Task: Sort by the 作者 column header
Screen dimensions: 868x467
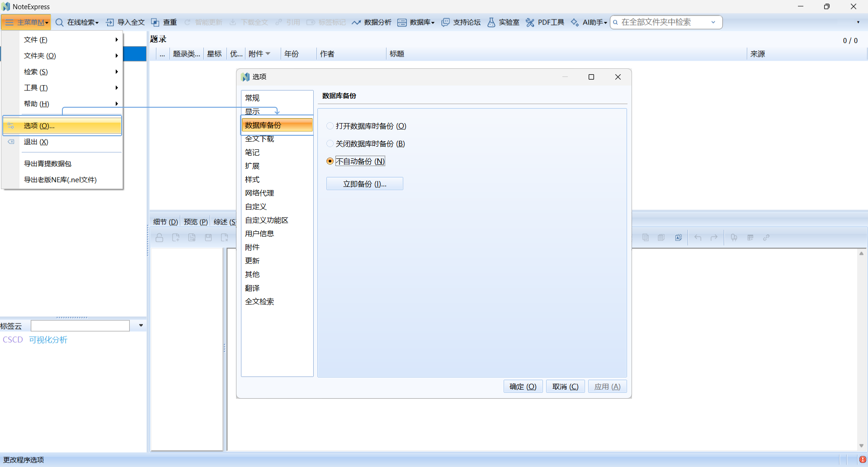Action: pos(351,54)
